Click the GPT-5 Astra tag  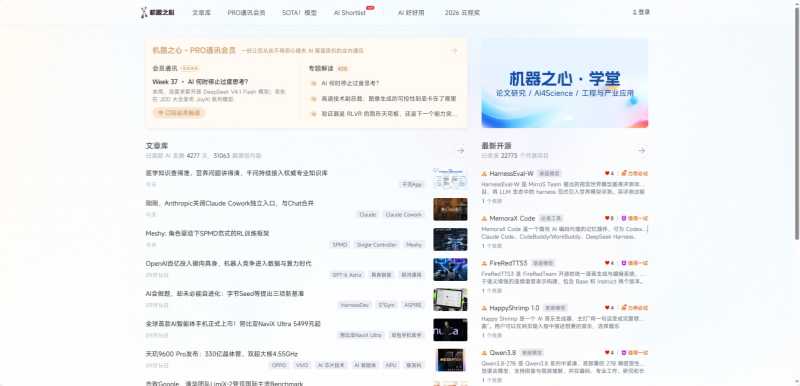(x=347, y=275)
